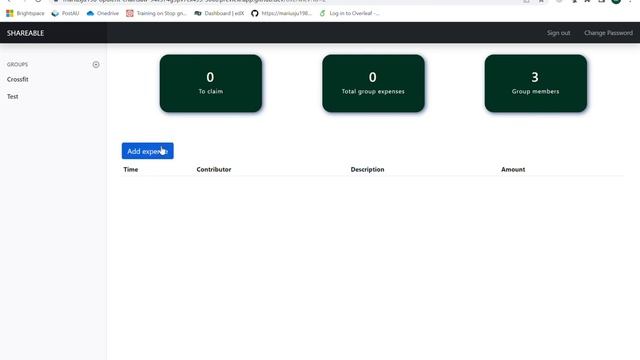The width and height of the screenshot is (640, 360).
Task: Open Change Password page
Action: coord(608,33)
